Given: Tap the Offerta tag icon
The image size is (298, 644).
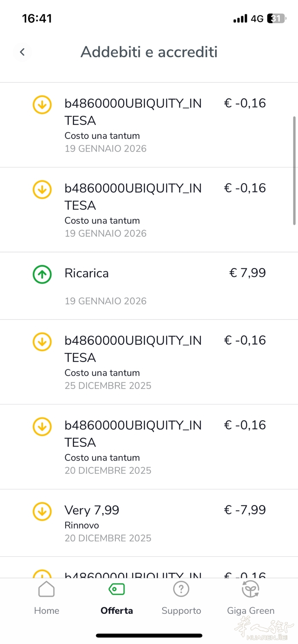Looking at the screenshot, I should (x=117, y=589).
